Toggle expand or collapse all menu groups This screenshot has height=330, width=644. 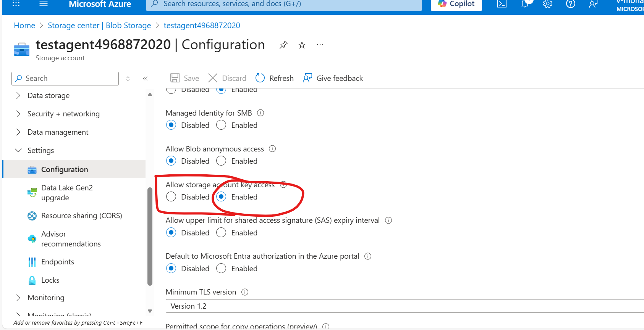coord(128,79)
